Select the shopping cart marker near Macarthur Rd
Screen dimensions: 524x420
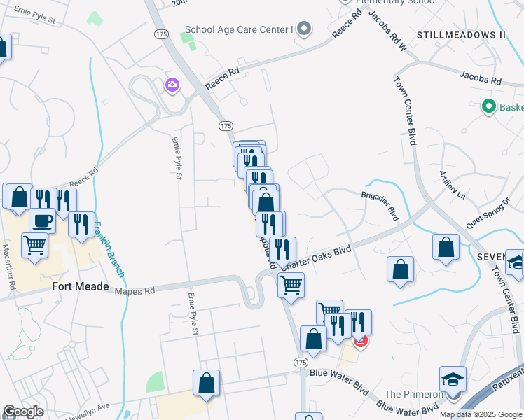point(35,246)
